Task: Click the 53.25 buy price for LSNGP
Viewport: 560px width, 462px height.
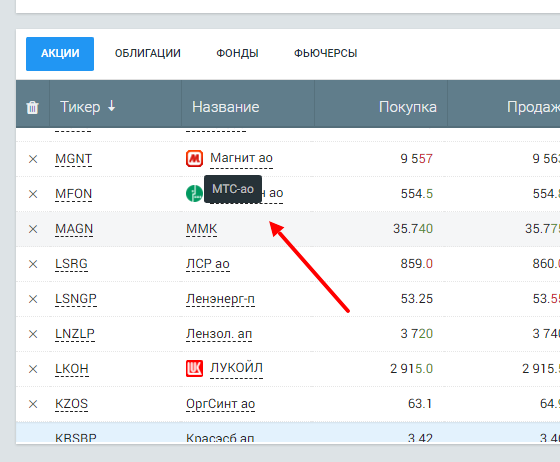Action: click(x=416, y=299)
